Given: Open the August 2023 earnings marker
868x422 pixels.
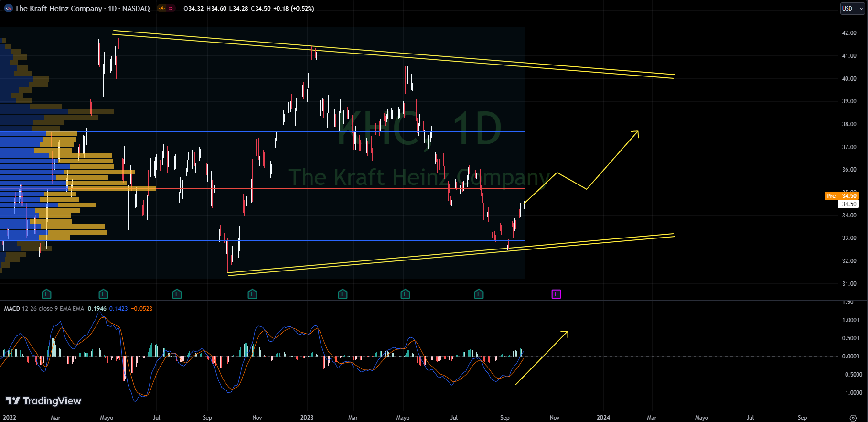Looking at the screenshot, I should (x=479, y=294).
